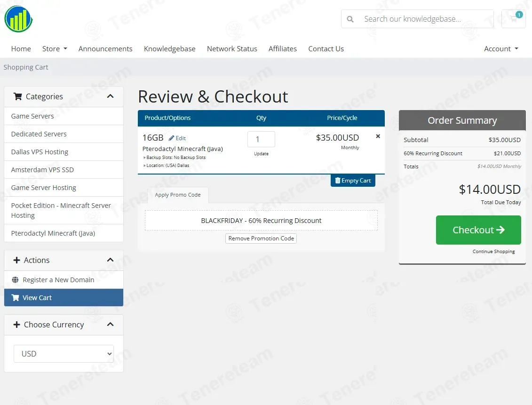532x405 pixels.
Task: Open Contact Us page
Action: point(326,49)
